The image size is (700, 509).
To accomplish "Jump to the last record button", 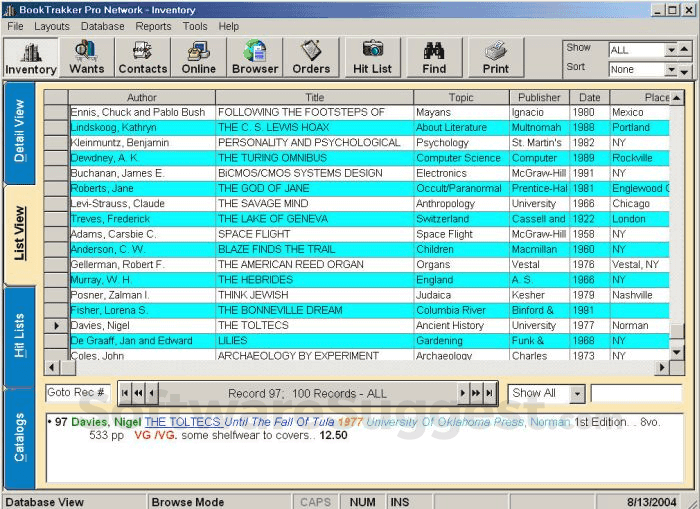I will 489,393.
